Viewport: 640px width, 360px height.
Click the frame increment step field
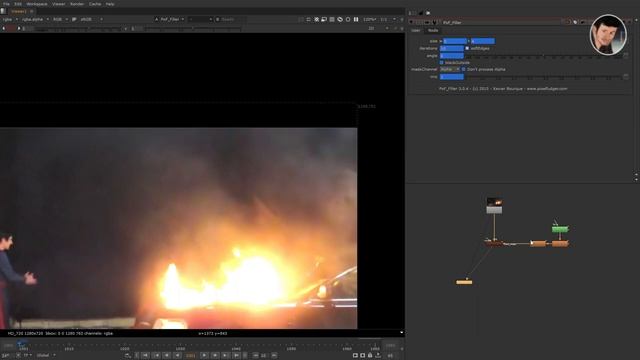[264, 356]
